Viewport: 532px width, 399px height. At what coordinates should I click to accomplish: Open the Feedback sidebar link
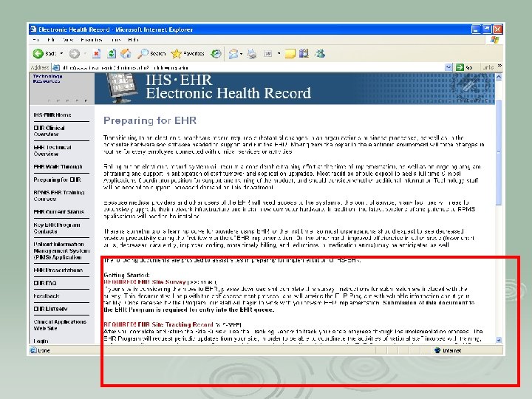click(x=46, y=296)
